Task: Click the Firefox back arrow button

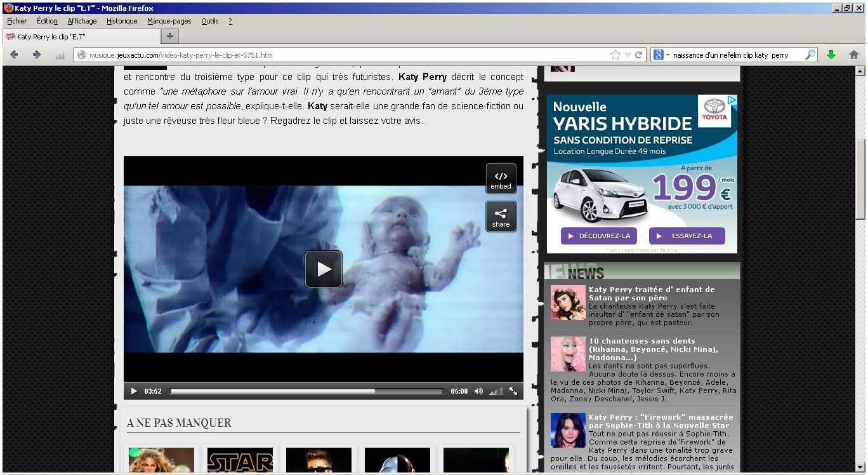Action: [14, 55]
